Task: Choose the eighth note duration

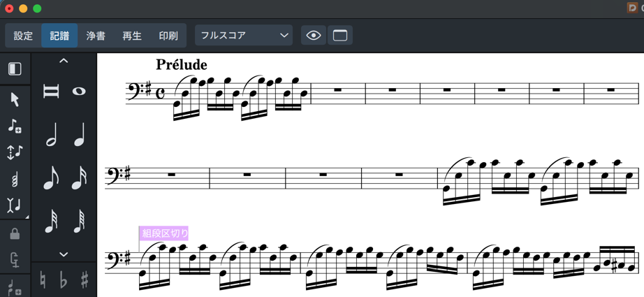Action: click(x=51, y=178)
